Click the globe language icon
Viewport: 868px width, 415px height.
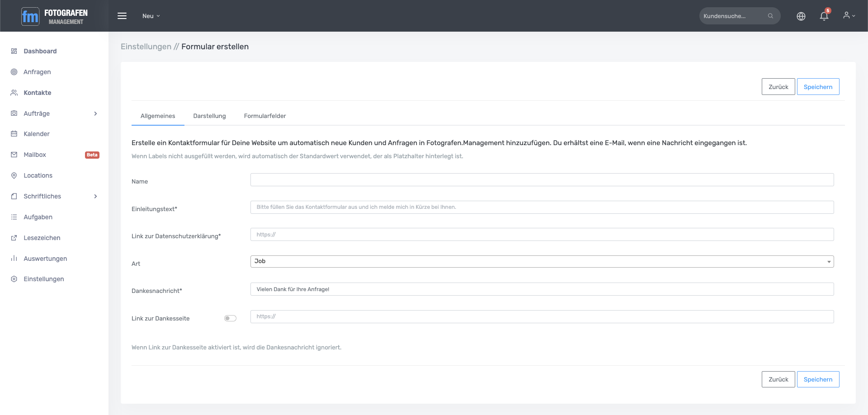801,16
